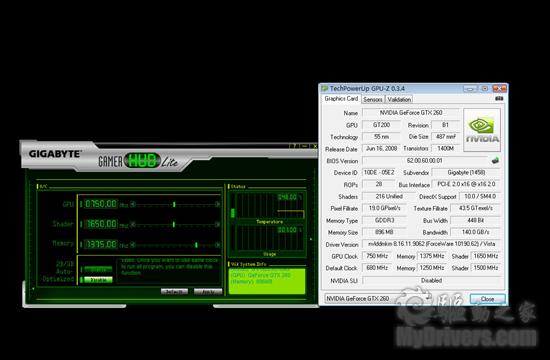Click the camera screenshot icon in GPU-Z
Image resolution: width=550 pixels, height=360 pixels.
tap(499, 99)
